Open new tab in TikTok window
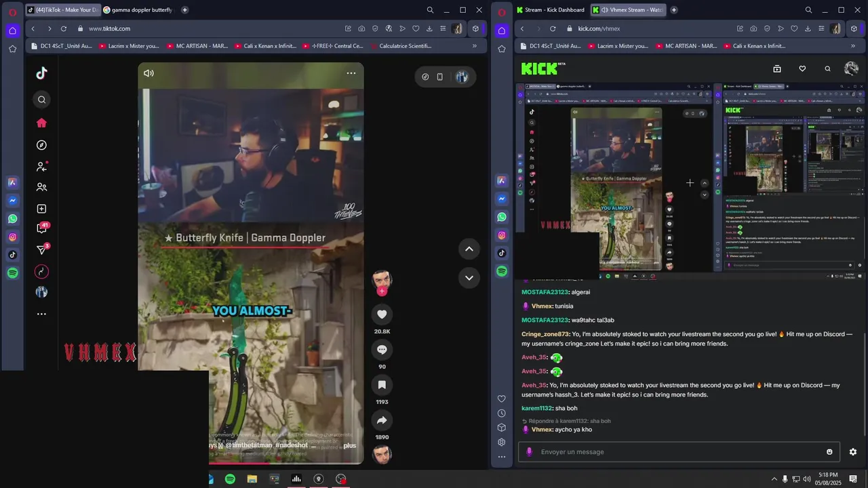 (184, 10)
